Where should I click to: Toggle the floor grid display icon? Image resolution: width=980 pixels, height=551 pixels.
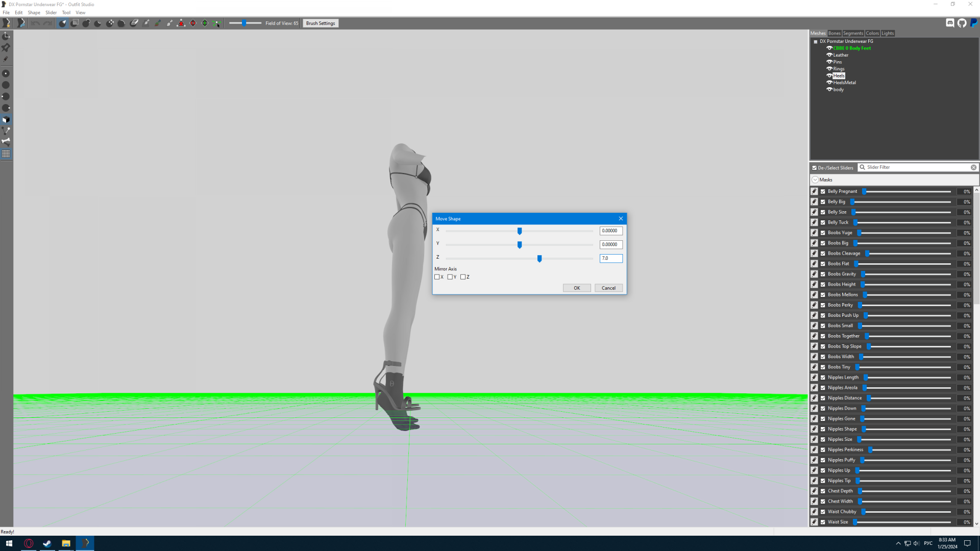pos(6,154)
